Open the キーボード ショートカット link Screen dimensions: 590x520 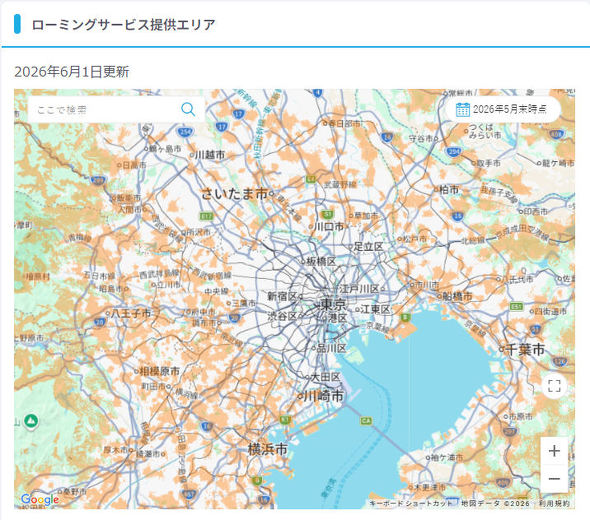click(x=411, y=503)
